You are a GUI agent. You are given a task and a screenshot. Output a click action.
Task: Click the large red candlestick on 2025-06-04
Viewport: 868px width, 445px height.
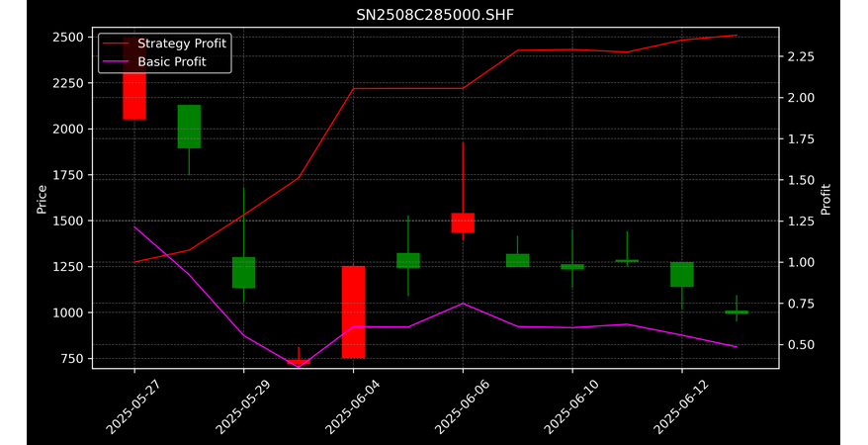353,312
